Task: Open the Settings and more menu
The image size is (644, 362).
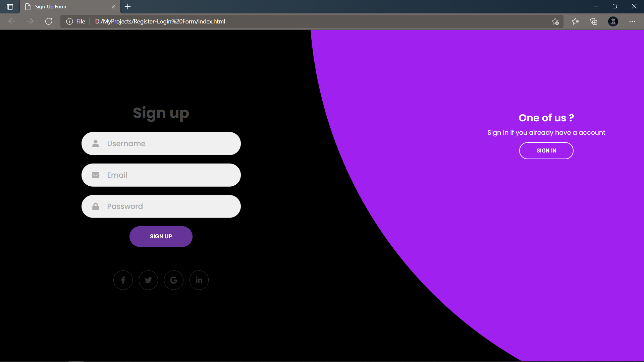Action: coord(632,21)
